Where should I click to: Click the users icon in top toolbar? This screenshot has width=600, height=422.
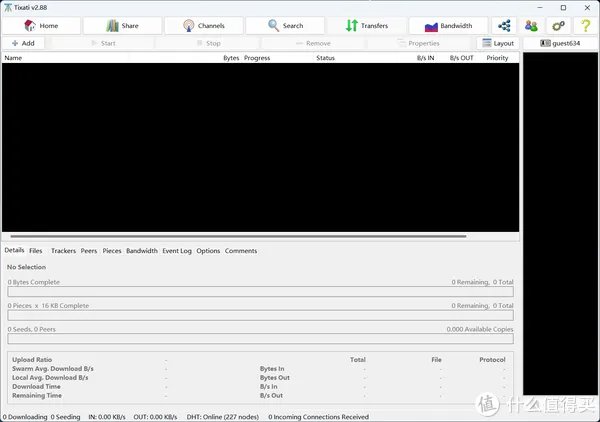(x=531, y=26)
